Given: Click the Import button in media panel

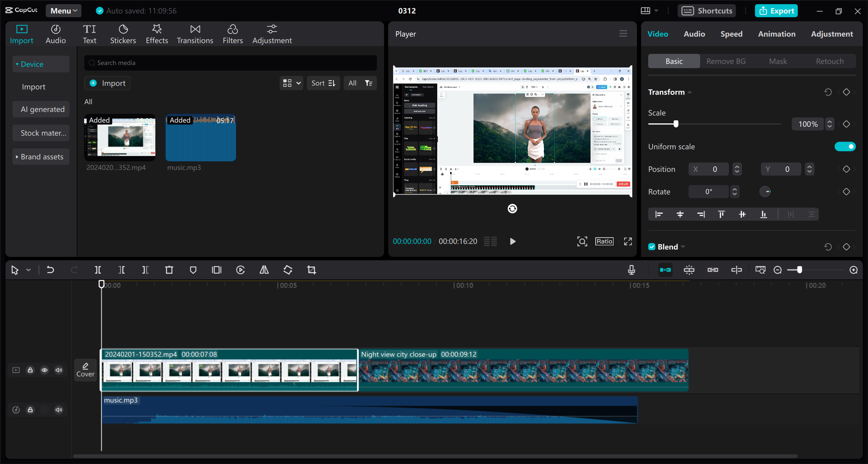Looking at the screenshot, I should click(107, 83).
